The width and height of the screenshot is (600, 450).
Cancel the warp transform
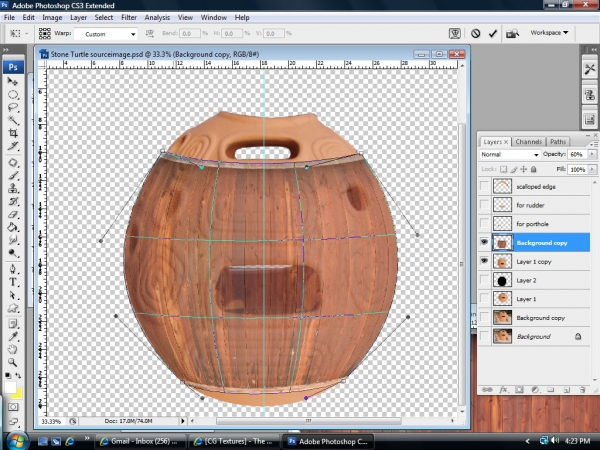coord(476,34)
